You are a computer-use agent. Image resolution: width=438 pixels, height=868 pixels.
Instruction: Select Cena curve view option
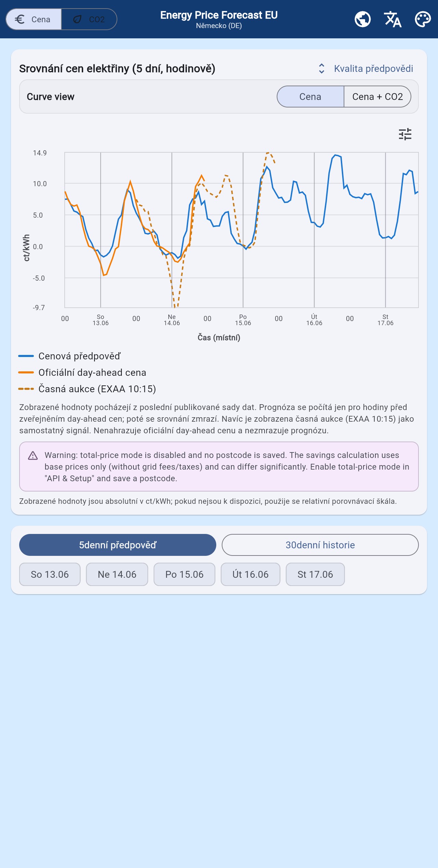(x=310, y=97)
